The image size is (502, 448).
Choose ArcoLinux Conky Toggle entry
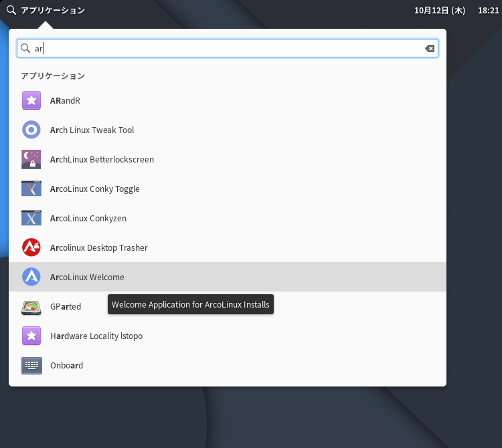pos(228,189)
